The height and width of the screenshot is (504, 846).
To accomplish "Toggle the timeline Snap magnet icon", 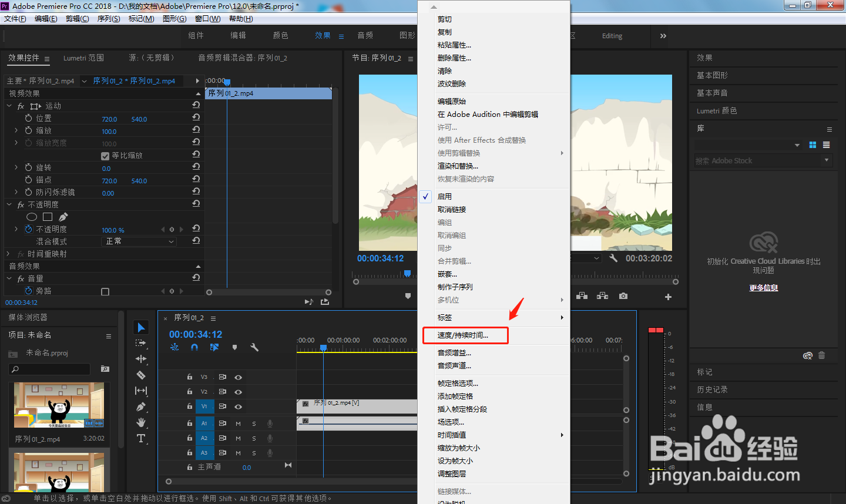I will [194, 347].
